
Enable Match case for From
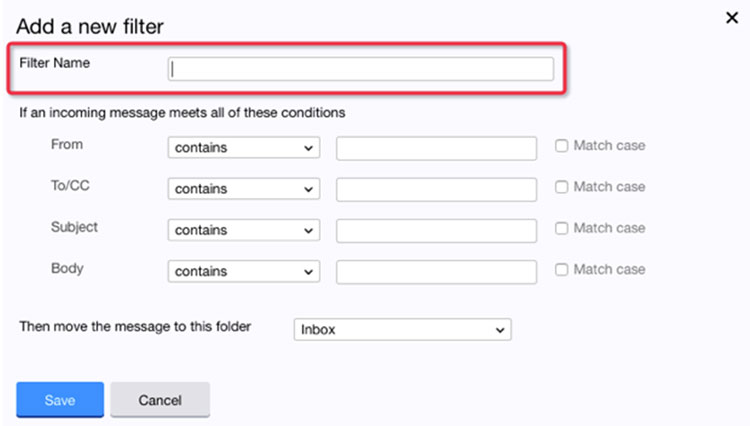562,145
